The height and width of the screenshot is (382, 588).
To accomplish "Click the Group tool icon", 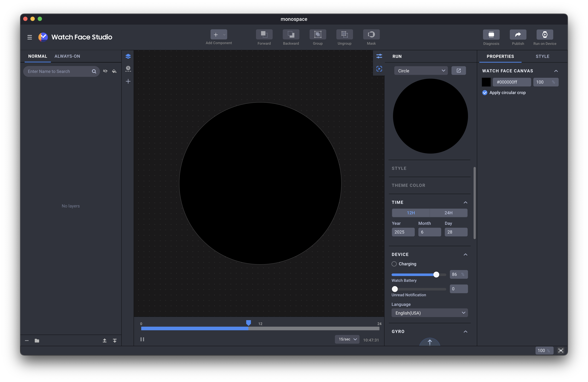I will click(318, 35).
